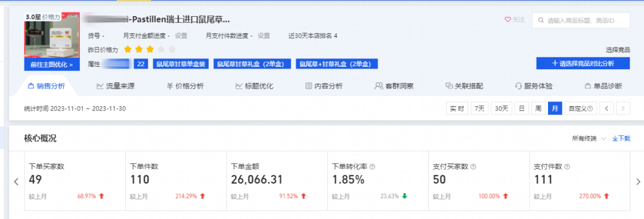Select the 支付件数 metric card
This screenshot has width=644, height=219.
coord(580,181)
